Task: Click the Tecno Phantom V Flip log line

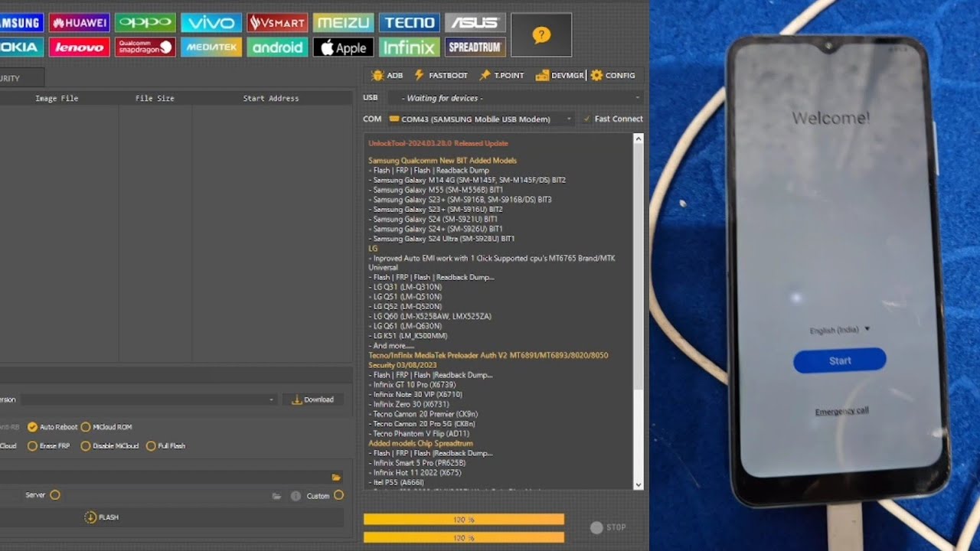Action: [x=419, y=434]
